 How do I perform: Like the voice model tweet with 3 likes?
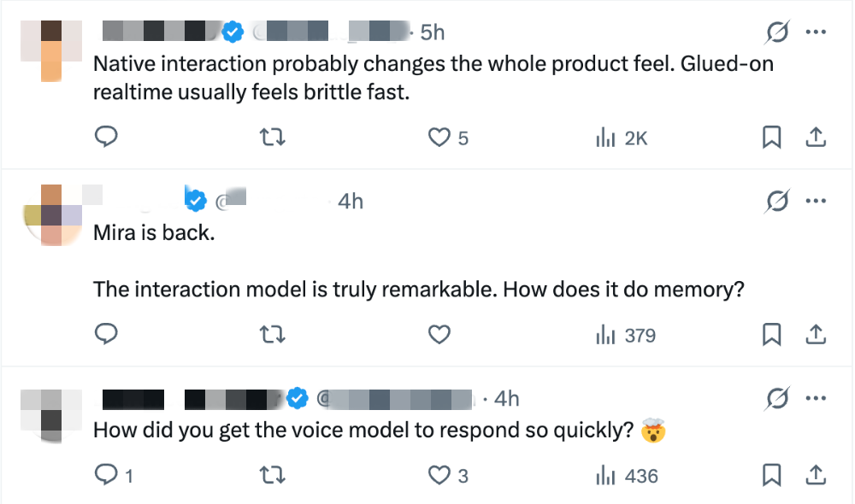pos(448,475)
